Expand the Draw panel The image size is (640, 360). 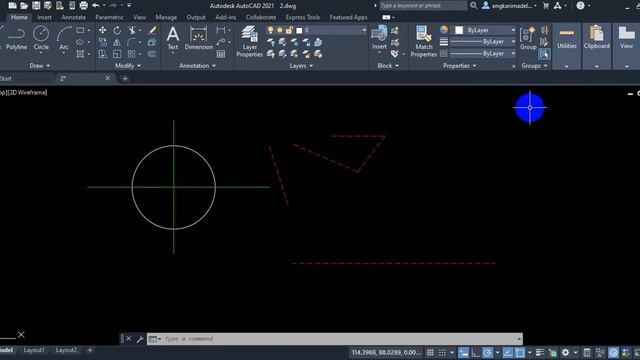(x=40, y=66)
